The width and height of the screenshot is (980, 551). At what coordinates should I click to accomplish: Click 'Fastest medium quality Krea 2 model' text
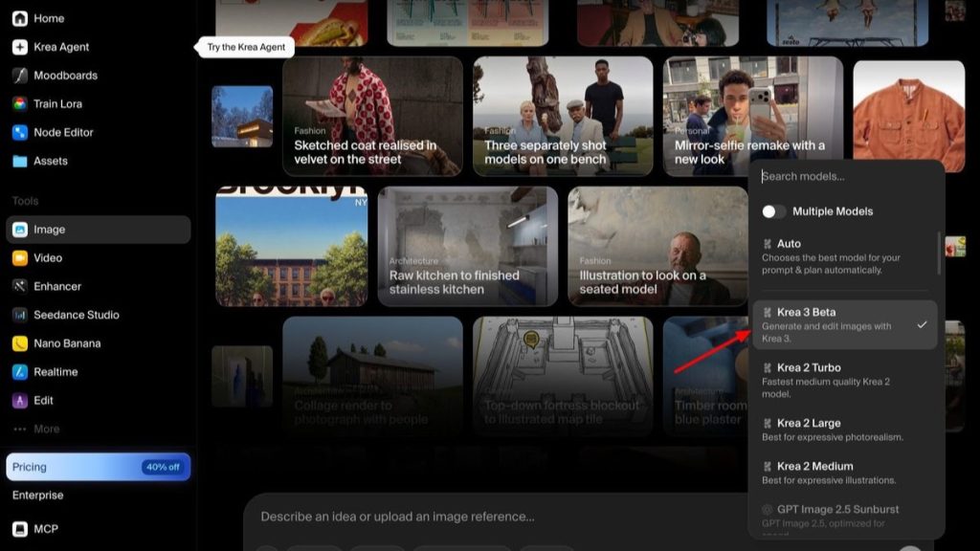826,388
